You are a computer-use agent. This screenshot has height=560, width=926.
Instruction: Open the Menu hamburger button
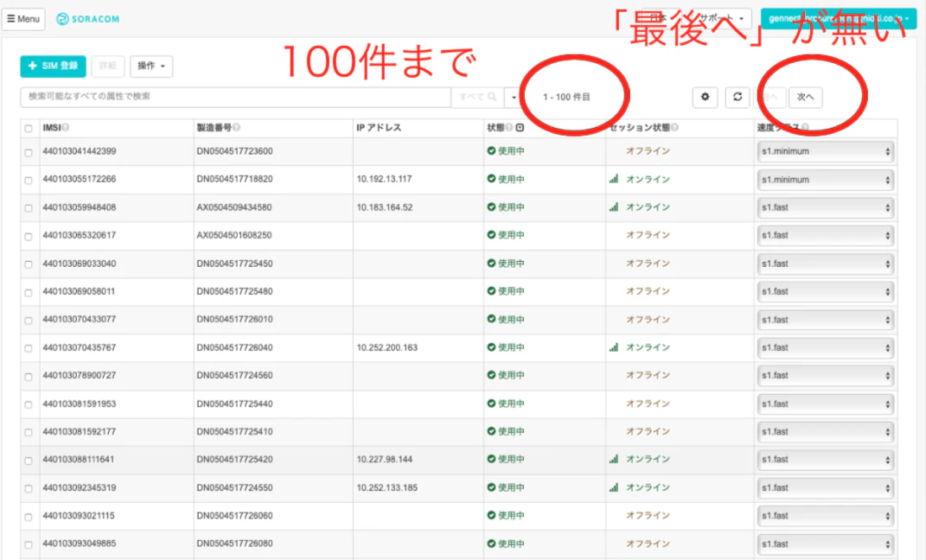(x=23, y=19)
